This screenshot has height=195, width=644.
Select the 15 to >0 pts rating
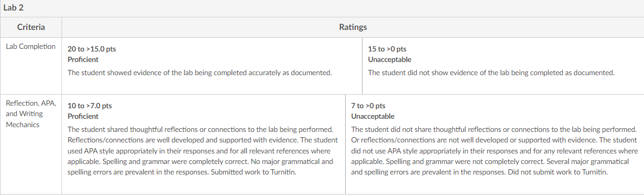387,49
